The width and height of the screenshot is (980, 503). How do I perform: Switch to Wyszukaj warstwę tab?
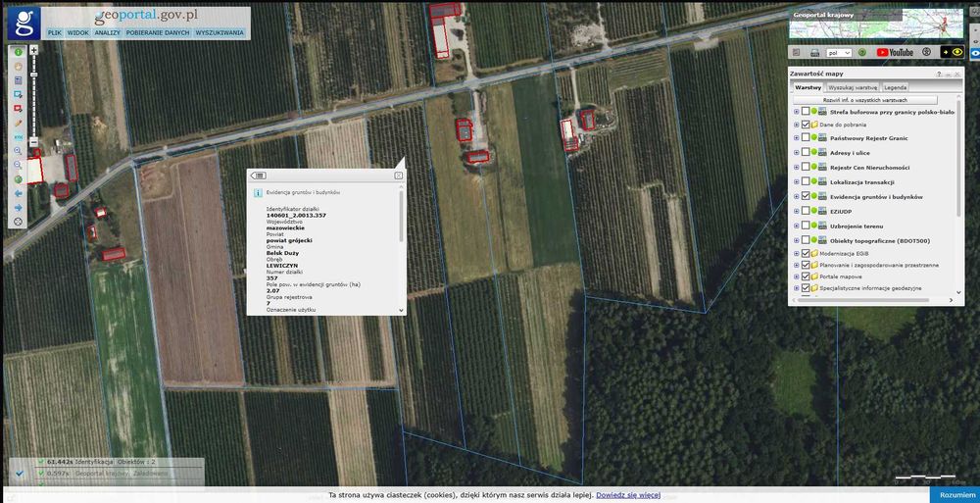(x=854, y=87)
